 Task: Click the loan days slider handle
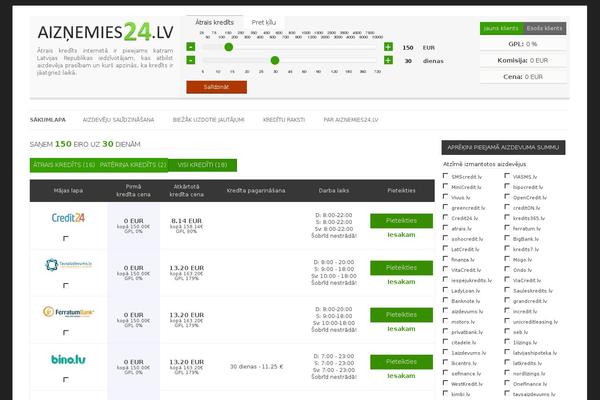[x=275, y=60]
